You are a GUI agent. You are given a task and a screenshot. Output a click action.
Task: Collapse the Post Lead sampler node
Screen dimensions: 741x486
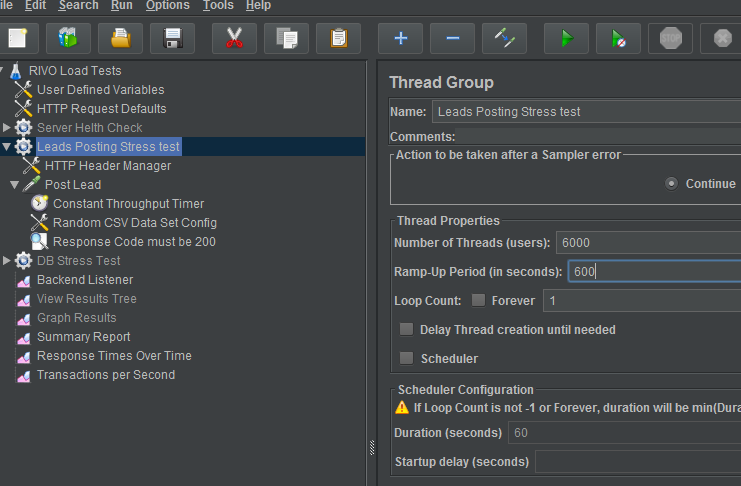(15, 185)
